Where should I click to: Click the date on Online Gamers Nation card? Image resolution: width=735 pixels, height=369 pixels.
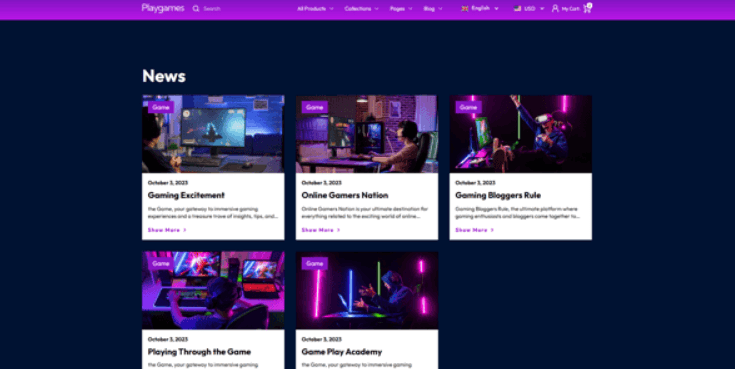pos(322,183)
